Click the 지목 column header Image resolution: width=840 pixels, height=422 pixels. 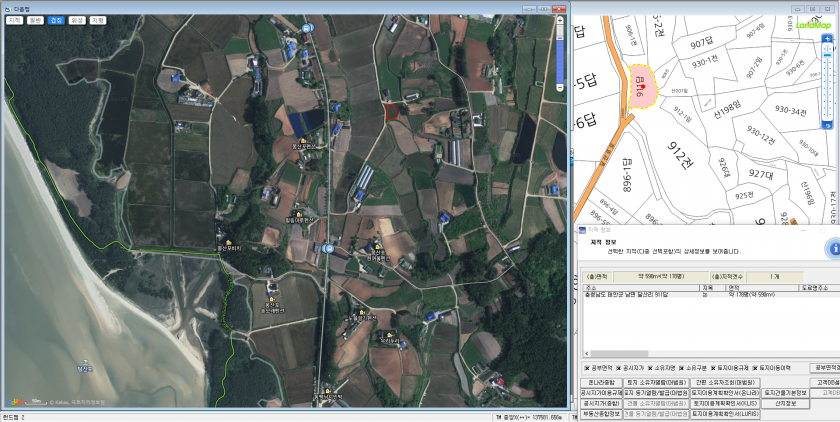click(711, 288)
